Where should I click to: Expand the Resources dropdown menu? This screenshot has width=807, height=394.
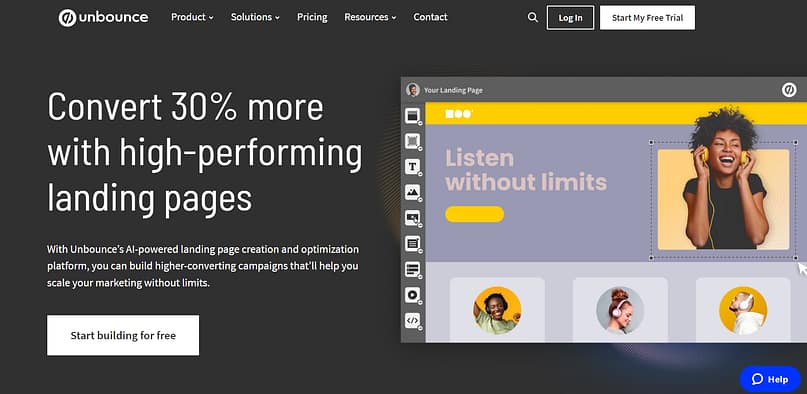coord(370,17)
